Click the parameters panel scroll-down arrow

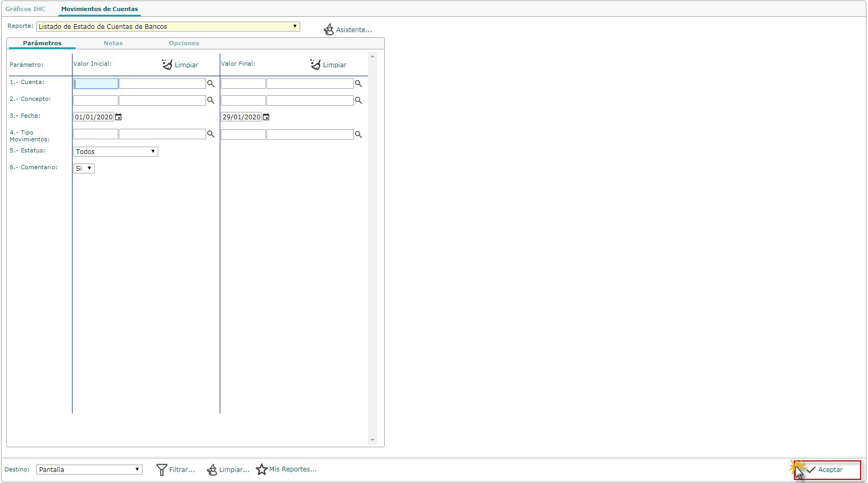click(372, 440)
